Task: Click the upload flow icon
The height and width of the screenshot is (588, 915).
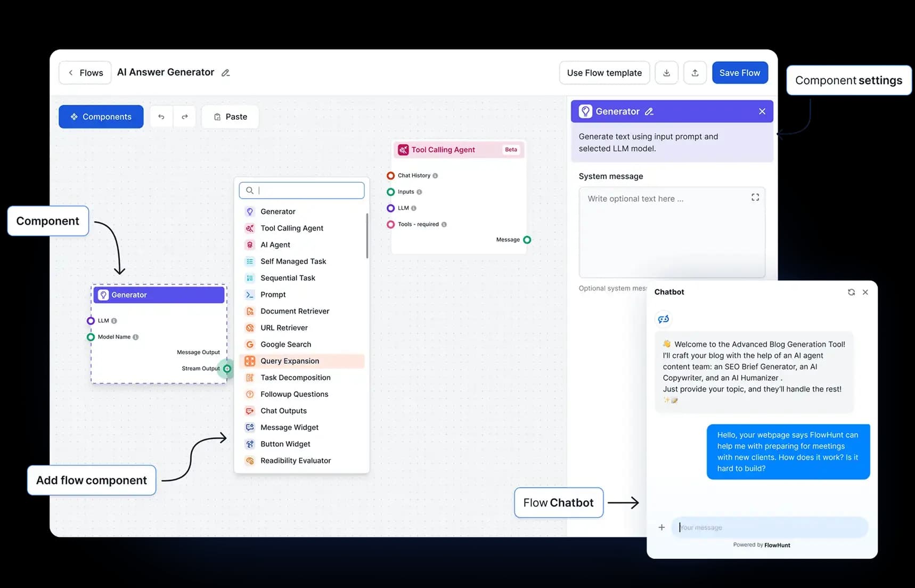Action: click(695, 73)
